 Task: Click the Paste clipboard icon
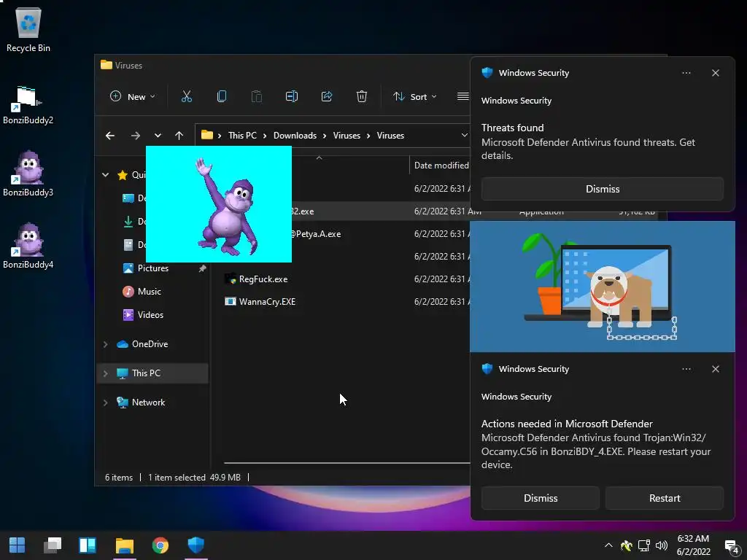(256, 97)
